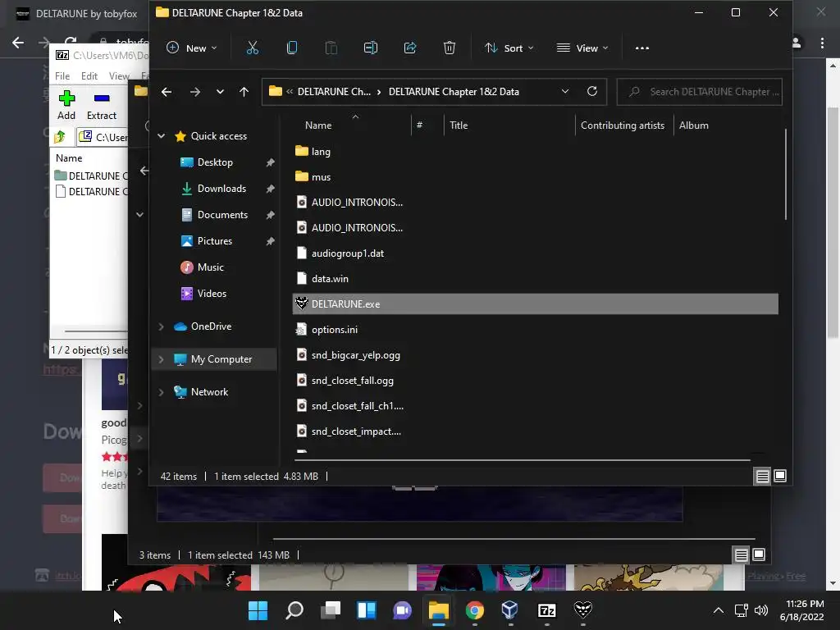
Task: Select Desktop in Quick access
Action: point(216,162)
